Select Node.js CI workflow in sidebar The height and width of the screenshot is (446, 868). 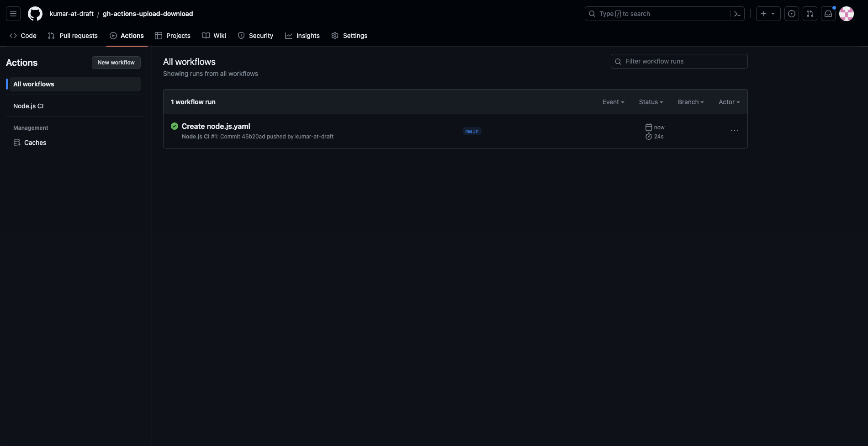click(28, 106)
